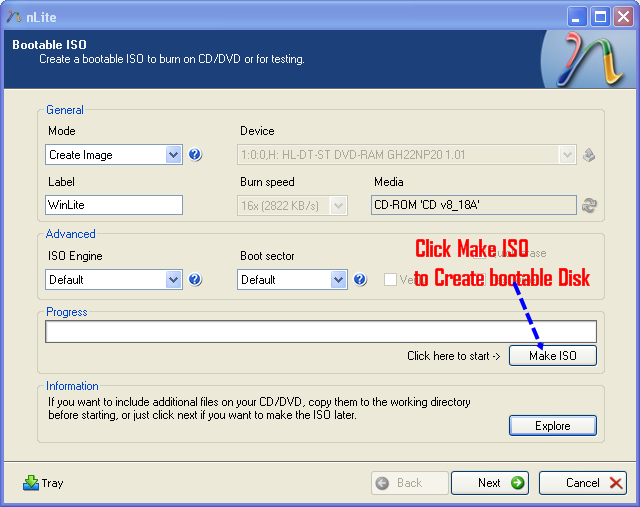Click into the Label field containing WinLite
Viewport: 640px width, 507px height.
coord(114,205)
